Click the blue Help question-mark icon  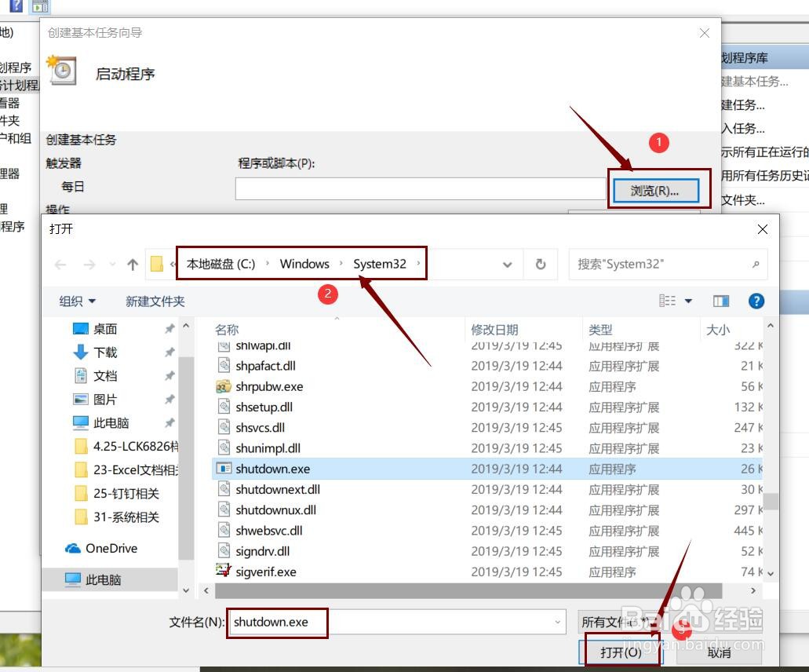click(x=756, y=301)
